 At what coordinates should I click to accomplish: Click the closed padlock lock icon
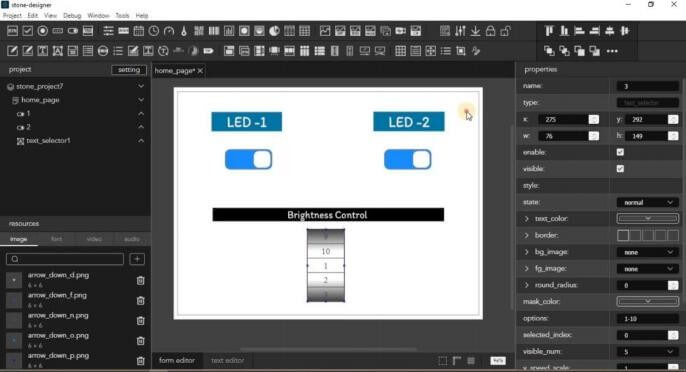click(490, 31)
